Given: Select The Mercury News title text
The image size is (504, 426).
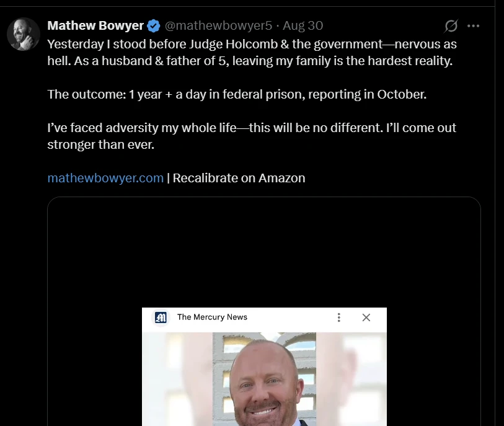Looking at the screenshot, I should point(212,317).
